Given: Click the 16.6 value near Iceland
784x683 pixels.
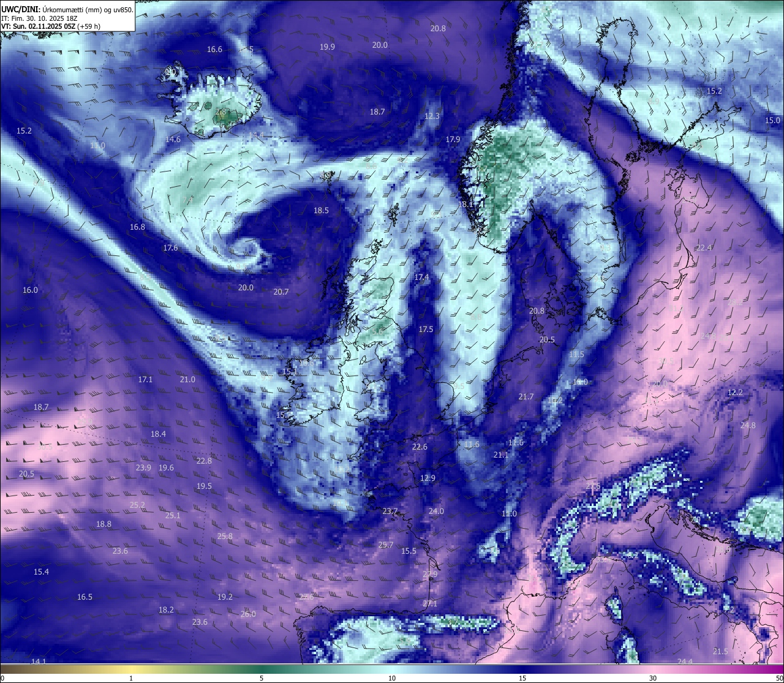Looking at the screenshot, I should coord(214,50).
